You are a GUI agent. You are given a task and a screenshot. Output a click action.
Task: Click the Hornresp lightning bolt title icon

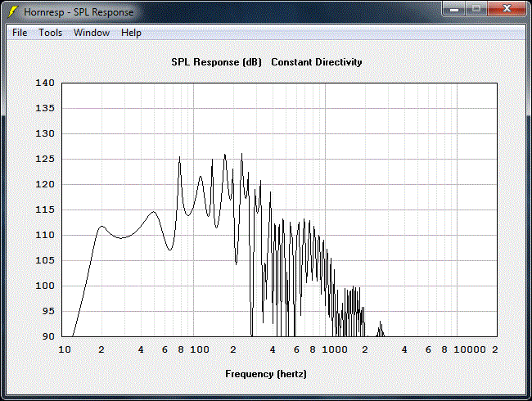(x=12, y=12)
